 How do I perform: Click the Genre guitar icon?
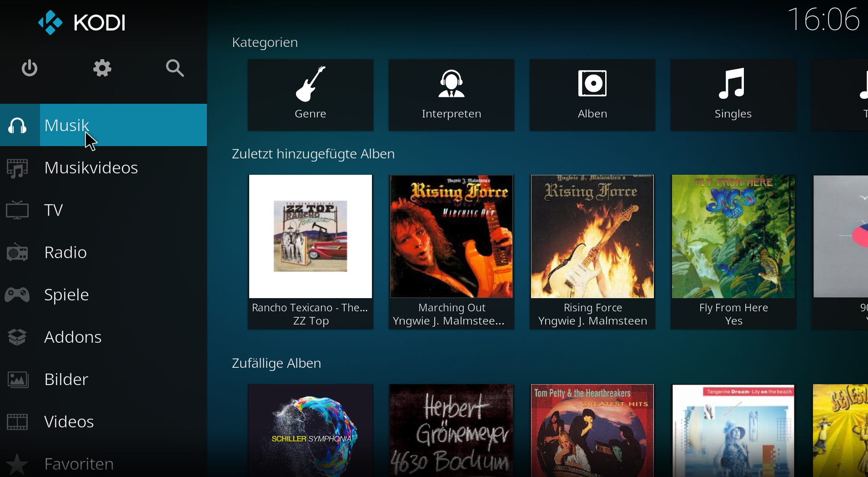click(x=311, y=83)
